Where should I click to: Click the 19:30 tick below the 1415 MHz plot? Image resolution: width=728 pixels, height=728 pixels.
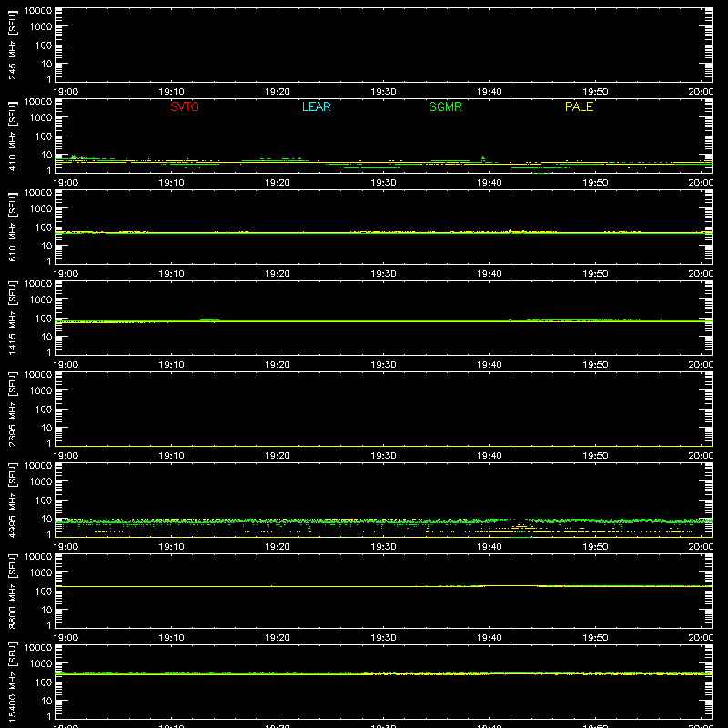pyautogui.click(x=383, y=365)
